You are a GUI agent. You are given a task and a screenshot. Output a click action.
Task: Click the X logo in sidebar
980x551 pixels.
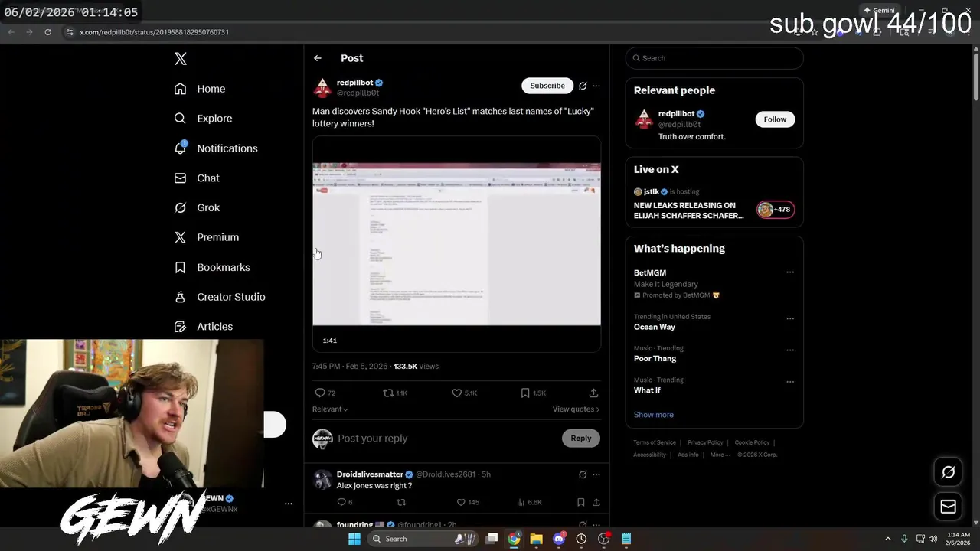(x=181, y=59)
